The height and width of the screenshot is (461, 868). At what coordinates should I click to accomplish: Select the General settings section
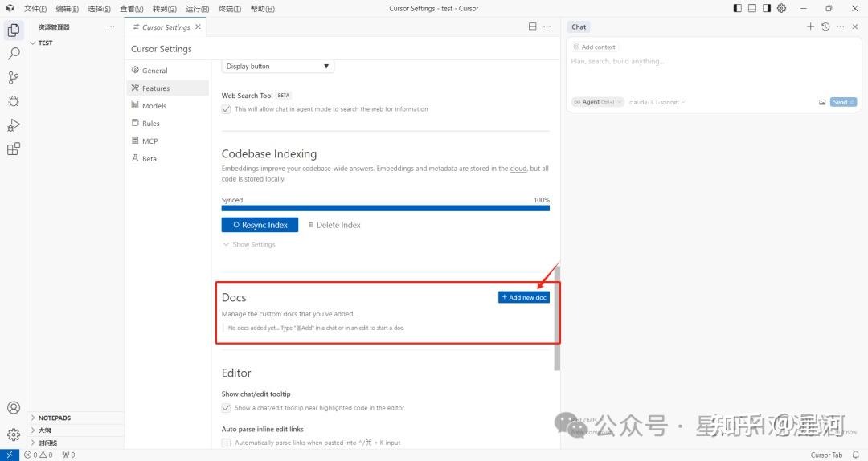tap(168, 71)
